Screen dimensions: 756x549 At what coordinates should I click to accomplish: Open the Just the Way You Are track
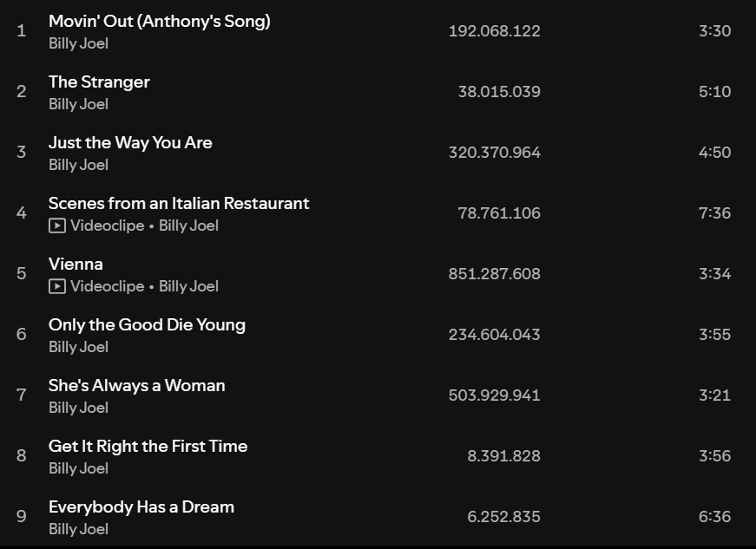click(130, 142)
